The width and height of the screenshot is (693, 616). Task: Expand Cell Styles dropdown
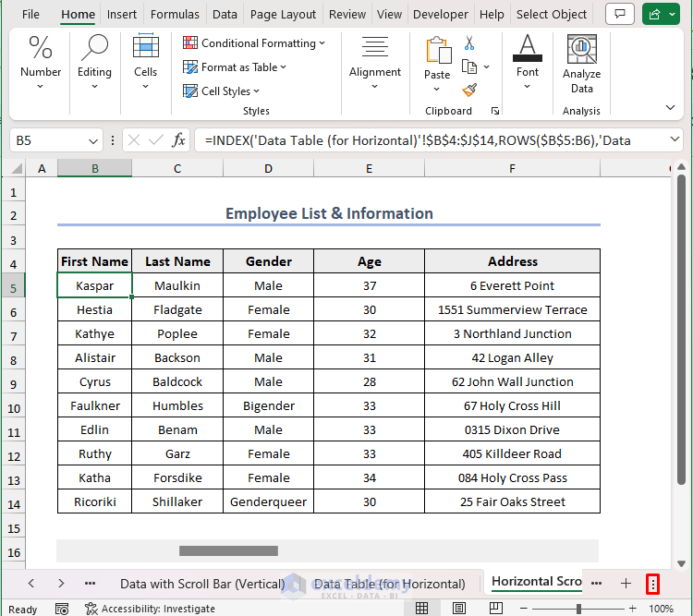point(257,91)
